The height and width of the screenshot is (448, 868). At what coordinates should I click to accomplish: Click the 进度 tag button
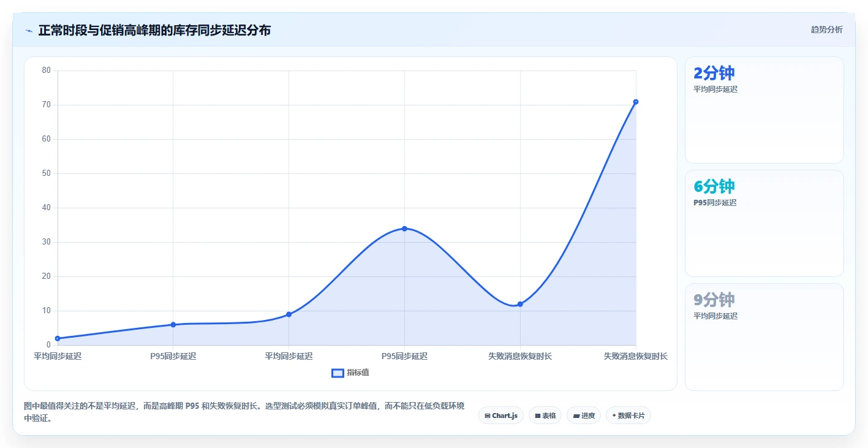(x=584, y=416)
